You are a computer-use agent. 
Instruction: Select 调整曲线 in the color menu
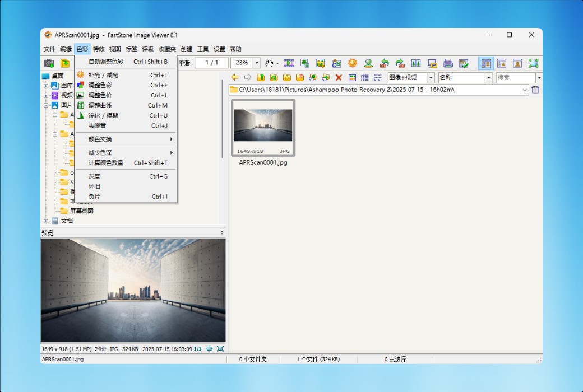(126, 105)
